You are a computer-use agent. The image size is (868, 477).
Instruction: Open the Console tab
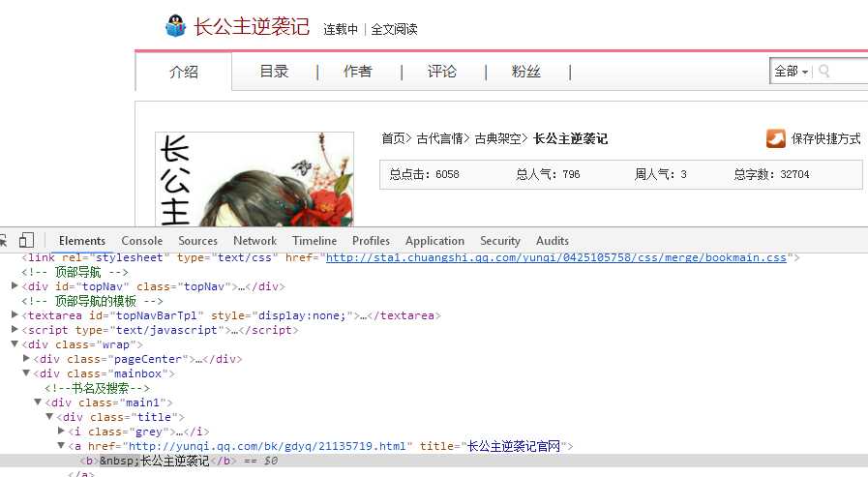coord(141,241)
